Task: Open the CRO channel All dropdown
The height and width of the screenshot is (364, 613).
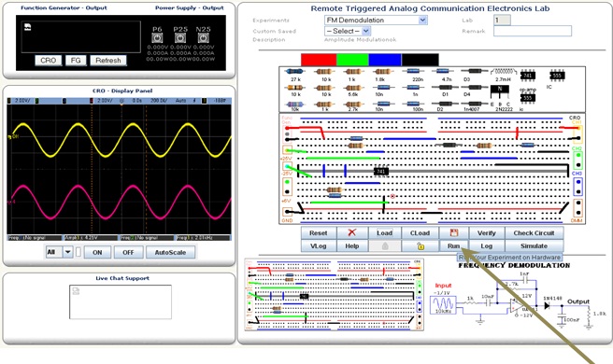Action: [59, 252]
